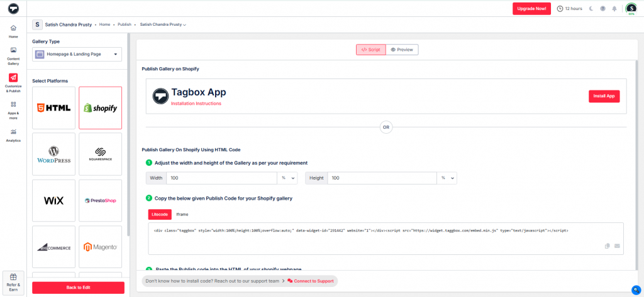Open notifications bell icon
The image size is (644, 297).
(x=614, y=9)
